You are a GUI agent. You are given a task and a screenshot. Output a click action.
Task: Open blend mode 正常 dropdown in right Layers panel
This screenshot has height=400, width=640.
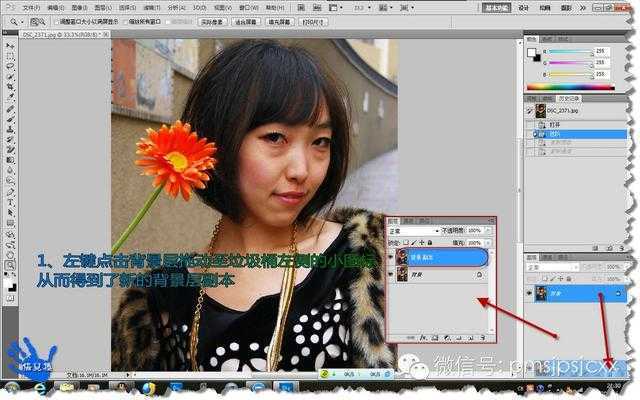coord(553,267)
